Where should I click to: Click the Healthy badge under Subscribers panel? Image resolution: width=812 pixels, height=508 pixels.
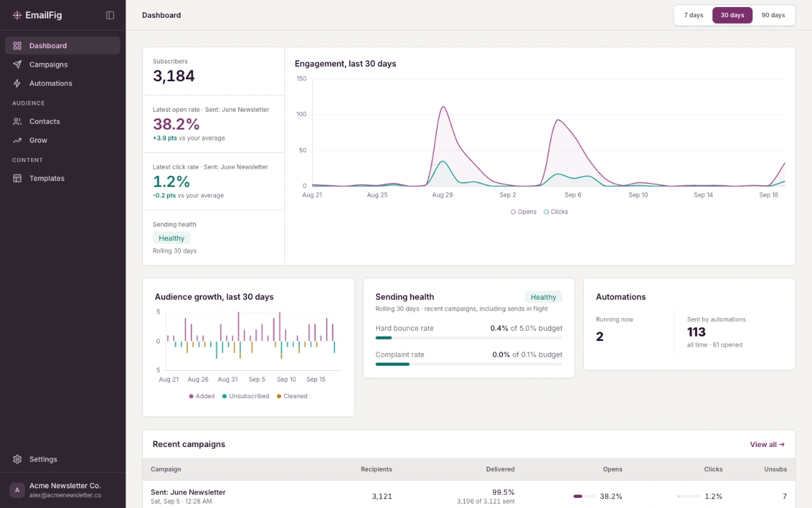coord(171,238)
